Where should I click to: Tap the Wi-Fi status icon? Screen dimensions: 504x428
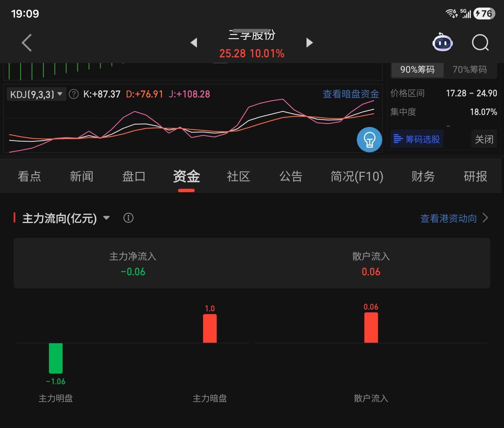[452, 13]
